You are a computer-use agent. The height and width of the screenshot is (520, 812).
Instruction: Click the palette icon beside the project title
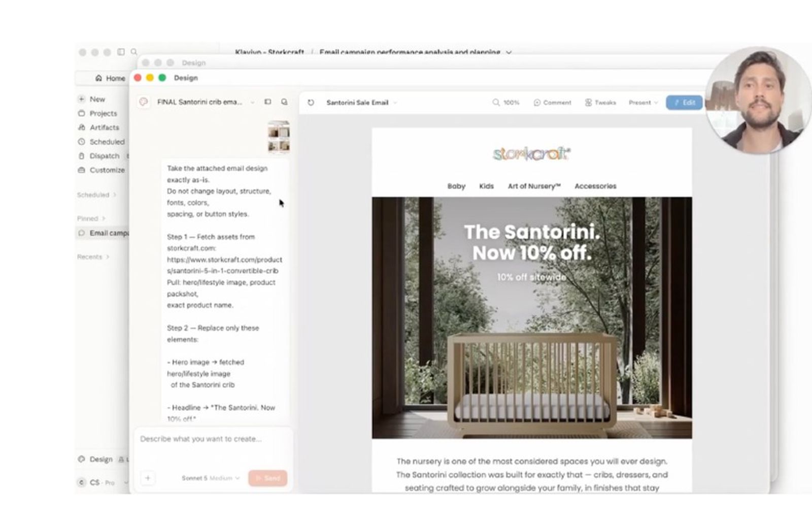tap(144, 102)
